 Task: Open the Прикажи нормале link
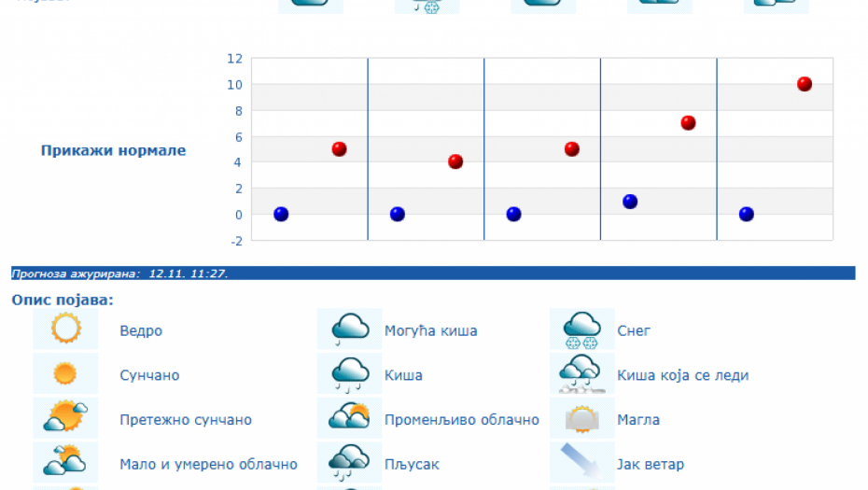113,150
